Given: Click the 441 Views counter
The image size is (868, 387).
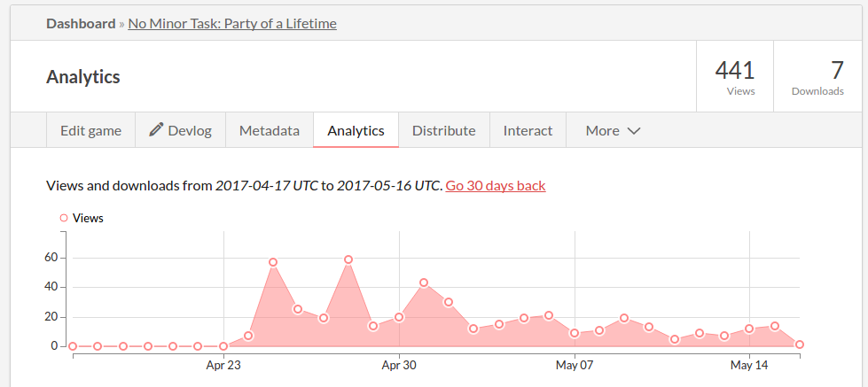Looking at the screenshot, I should (x=735, y=77).
